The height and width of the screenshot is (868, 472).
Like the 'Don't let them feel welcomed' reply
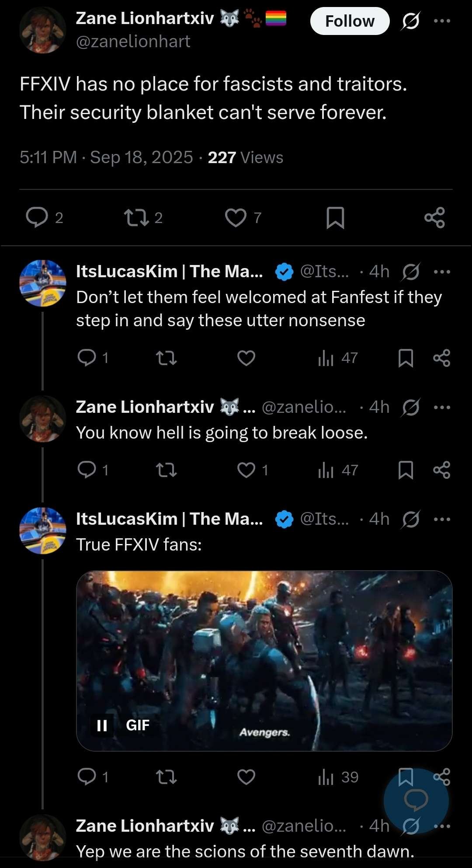click(246, 358)
